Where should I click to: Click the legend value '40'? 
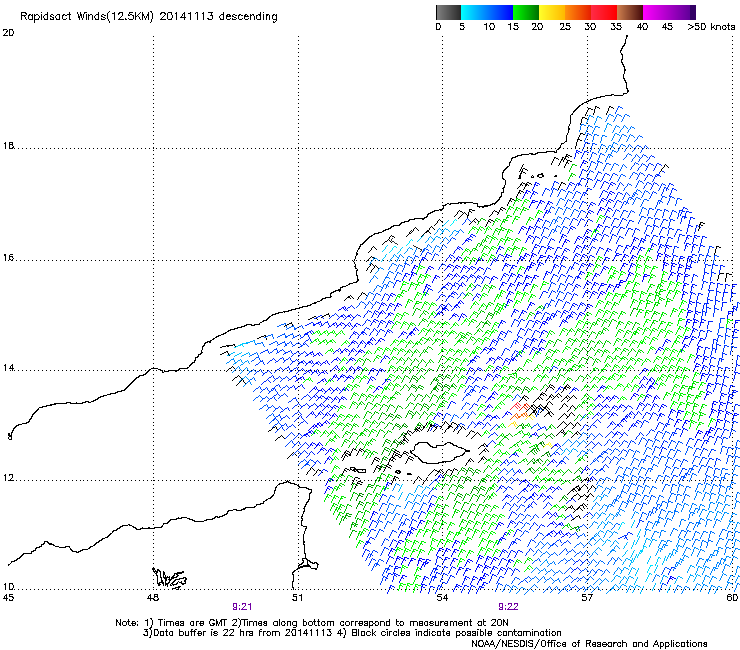pos(642,27)
